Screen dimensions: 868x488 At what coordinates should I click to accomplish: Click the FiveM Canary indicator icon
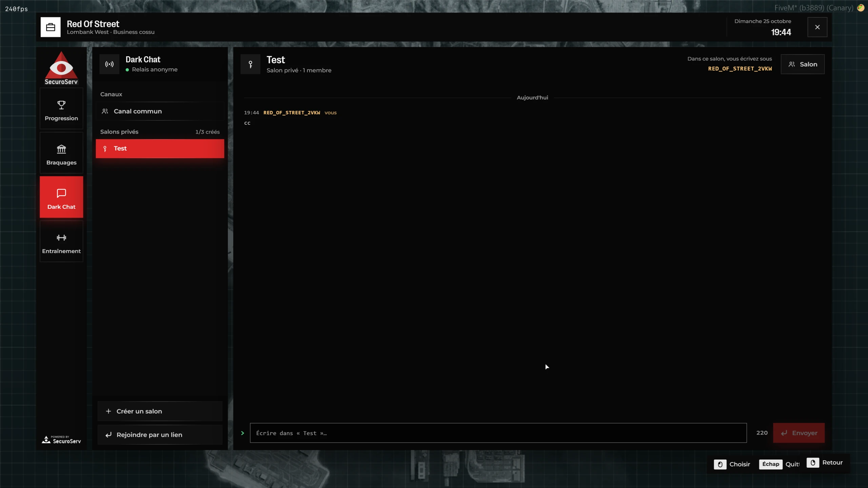[x=861, y=8]
